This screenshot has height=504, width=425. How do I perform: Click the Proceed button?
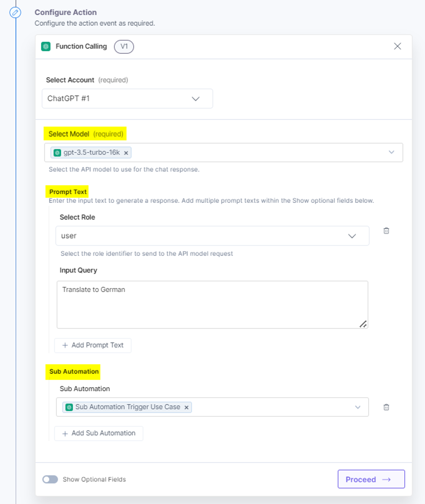pos(371,479)
